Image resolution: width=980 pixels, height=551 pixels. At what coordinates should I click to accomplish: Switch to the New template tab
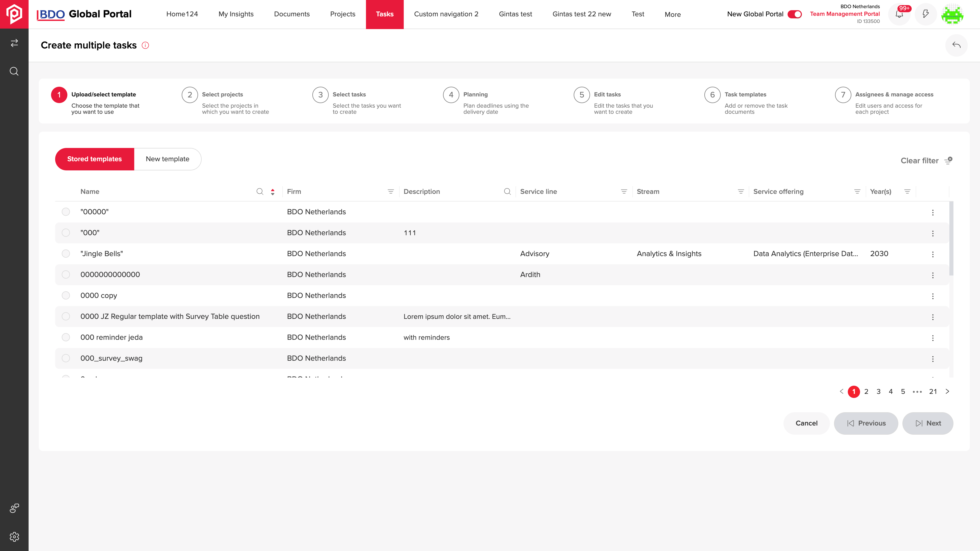point(167,159)
